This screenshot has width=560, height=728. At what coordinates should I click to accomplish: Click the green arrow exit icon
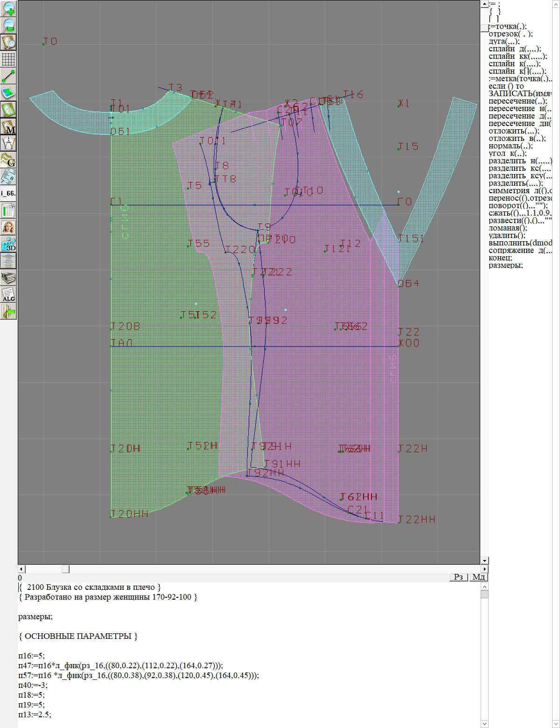pyautogui.click(x=9, y=311)
